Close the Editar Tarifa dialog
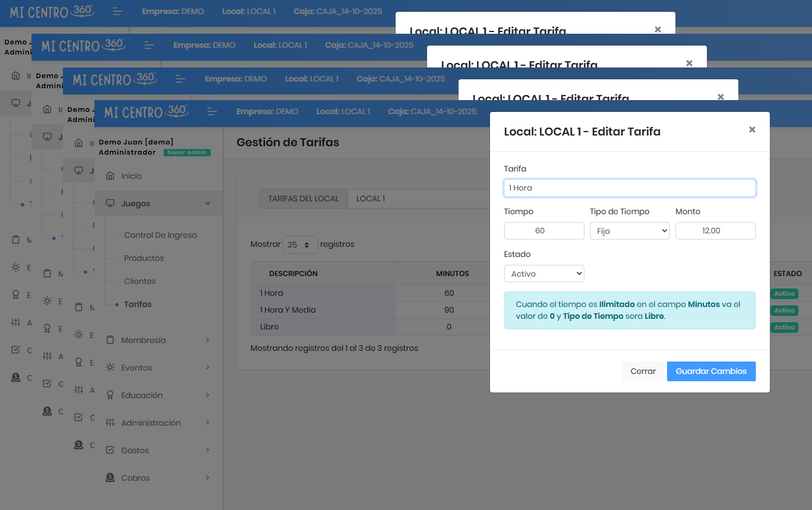The image size is (812, 510). point(752,130)
